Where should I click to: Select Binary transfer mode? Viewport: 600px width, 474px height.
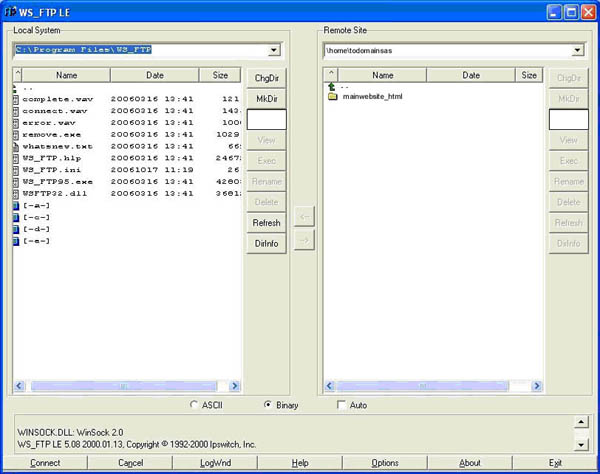click(x=268, y=405)
